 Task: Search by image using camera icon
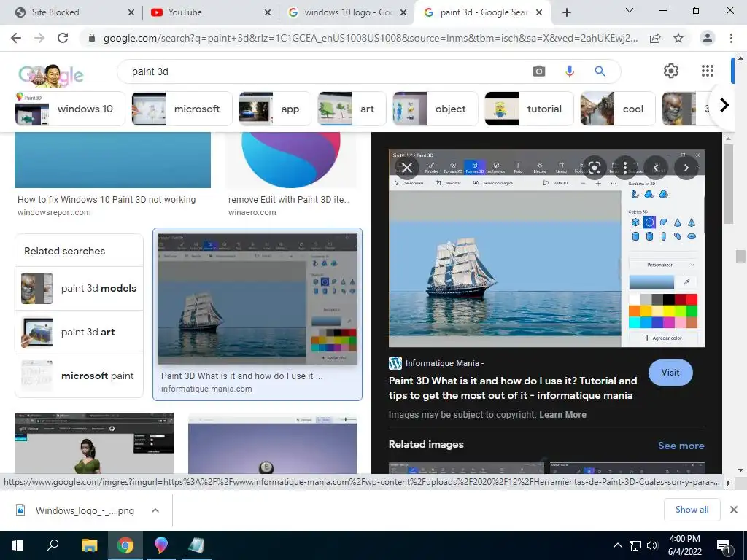539,71
